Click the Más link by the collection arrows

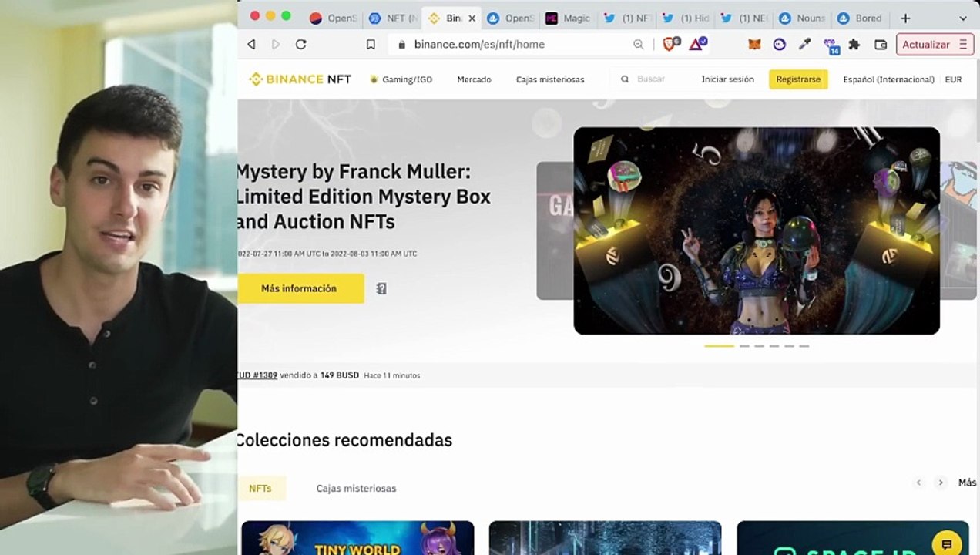click(967, 483)
